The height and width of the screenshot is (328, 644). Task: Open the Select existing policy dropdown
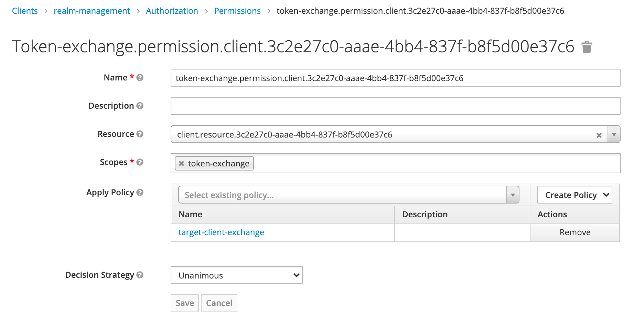[x=348, y=195]
